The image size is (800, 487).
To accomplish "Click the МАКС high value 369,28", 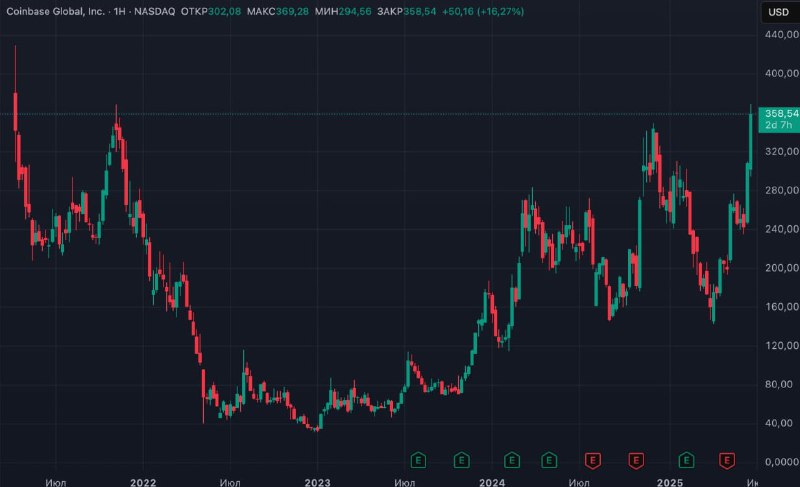I will tap(292, 11).
